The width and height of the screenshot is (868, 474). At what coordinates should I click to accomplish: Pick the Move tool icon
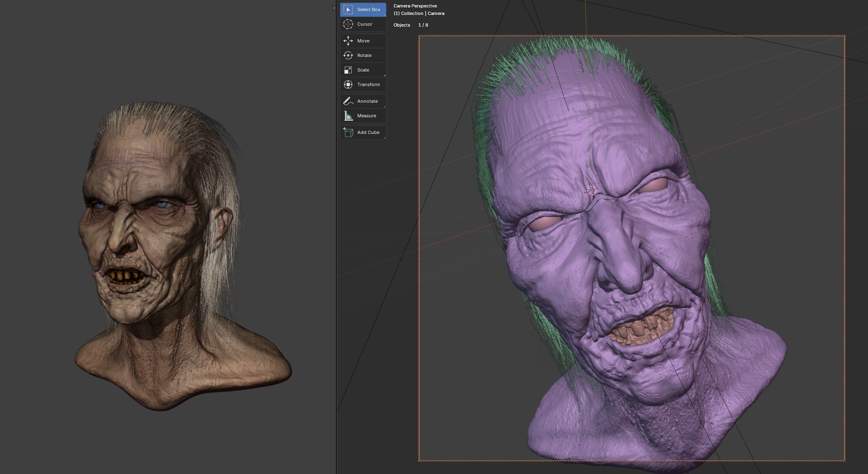348,41
